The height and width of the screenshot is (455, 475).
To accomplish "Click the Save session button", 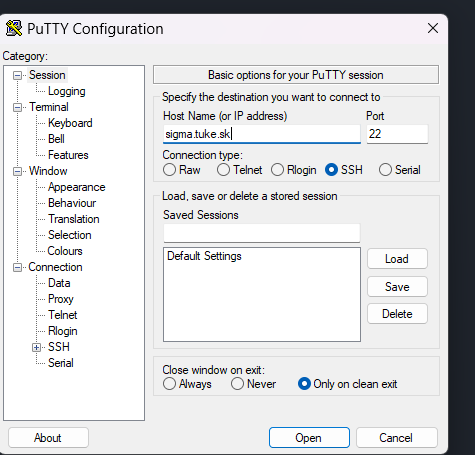I will (x=397, y=287).
